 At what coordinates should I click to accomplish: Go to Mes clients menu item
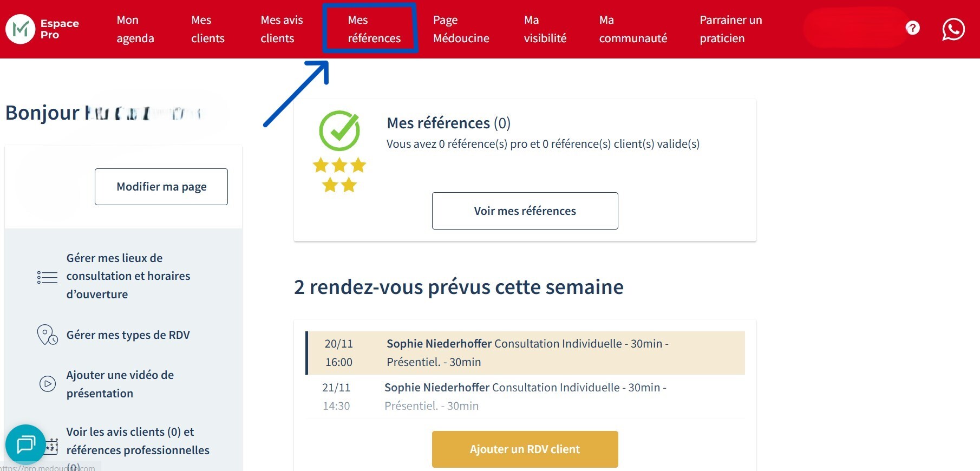point(207,29)
